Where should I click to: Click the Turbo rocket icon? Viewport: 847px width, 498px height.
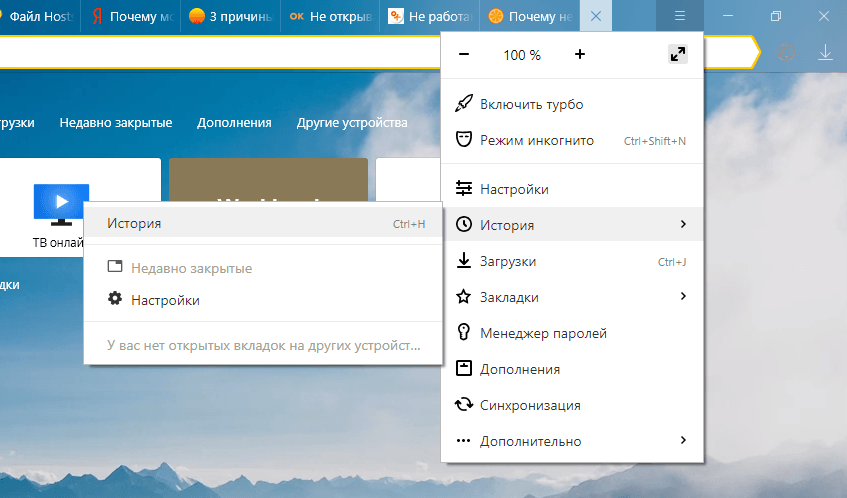pos(463,104)
